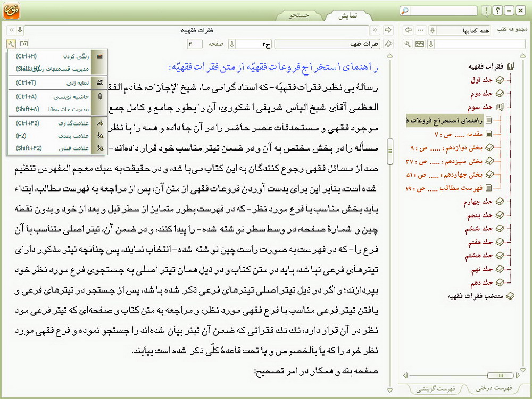Click the orange Noor application logo
Screen dimensions: 532x399
11,10
